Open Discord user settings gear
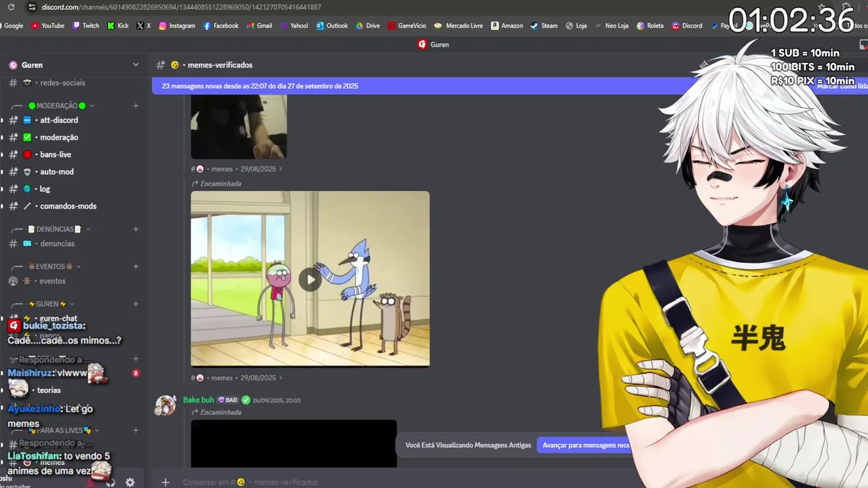This screenshot has height=488, width=868. click(130, 482)
